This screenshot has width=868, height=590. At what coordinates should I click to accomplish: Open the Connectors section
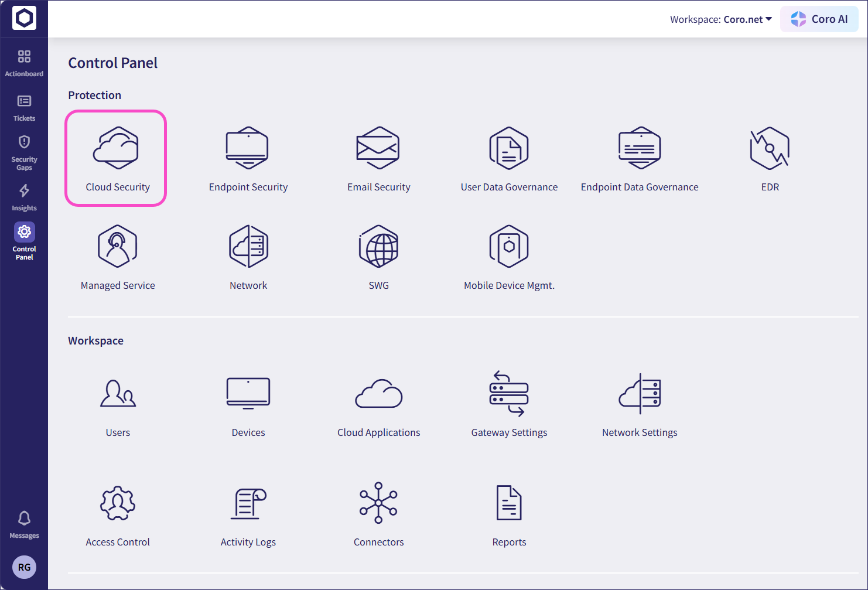click(x=378, y=513)
